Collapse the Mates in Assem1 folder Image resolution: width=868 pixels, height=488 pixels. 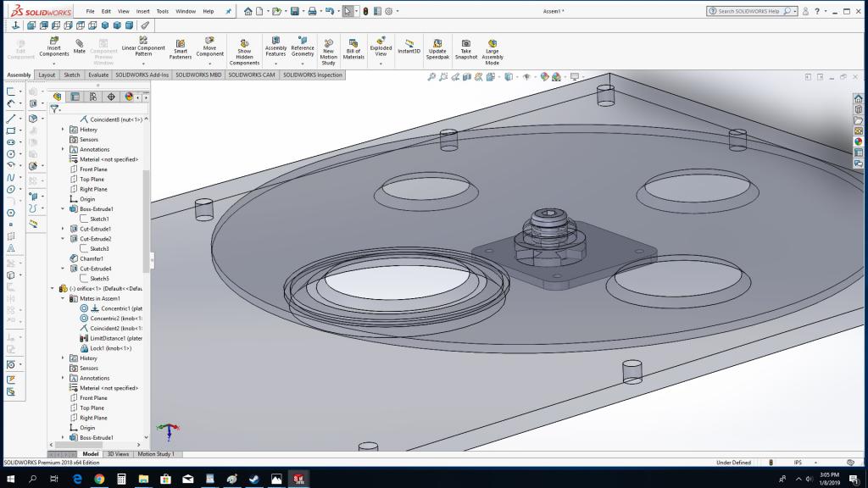tap(64, 298)
